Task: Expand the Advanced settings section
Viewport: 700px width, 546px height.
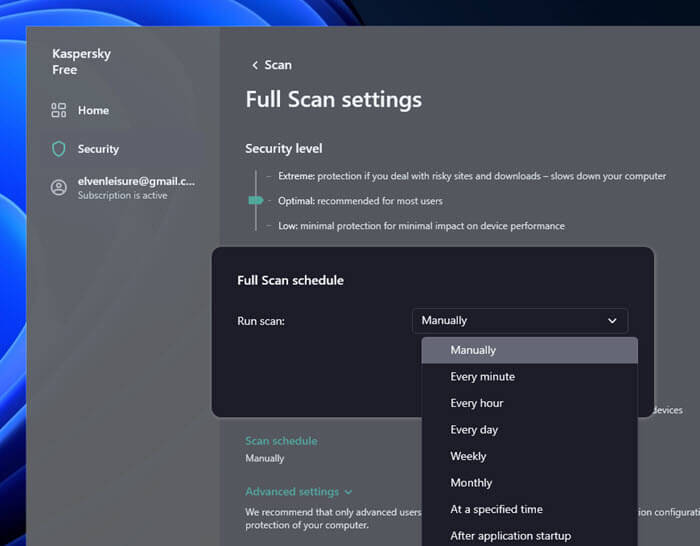Action: click(x=298, y=492)
